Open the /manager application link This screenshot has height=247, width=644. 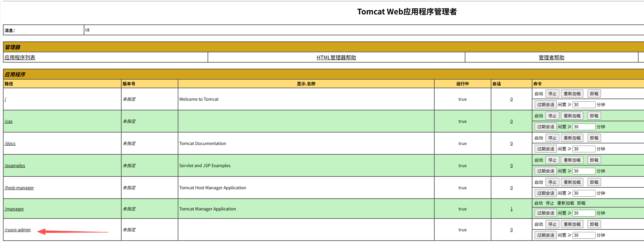[x=14, y=209]
